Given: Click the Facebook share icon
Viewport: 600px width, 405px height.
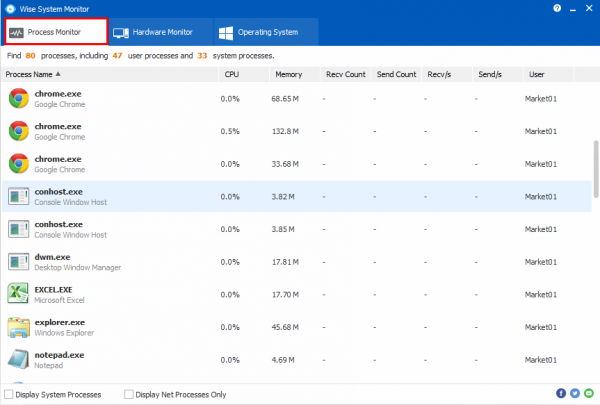Looking at the screenshot, I should tap(561, 394).
